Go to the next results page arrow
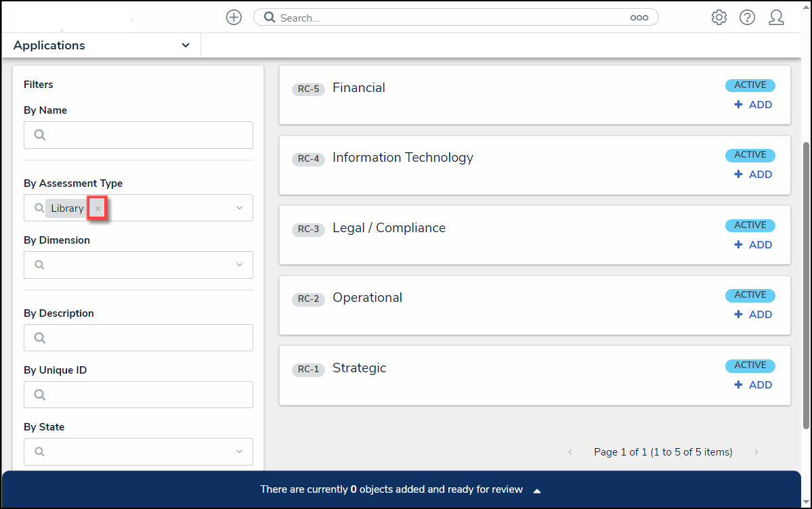The image size is (812, 509). coord(756,452)
